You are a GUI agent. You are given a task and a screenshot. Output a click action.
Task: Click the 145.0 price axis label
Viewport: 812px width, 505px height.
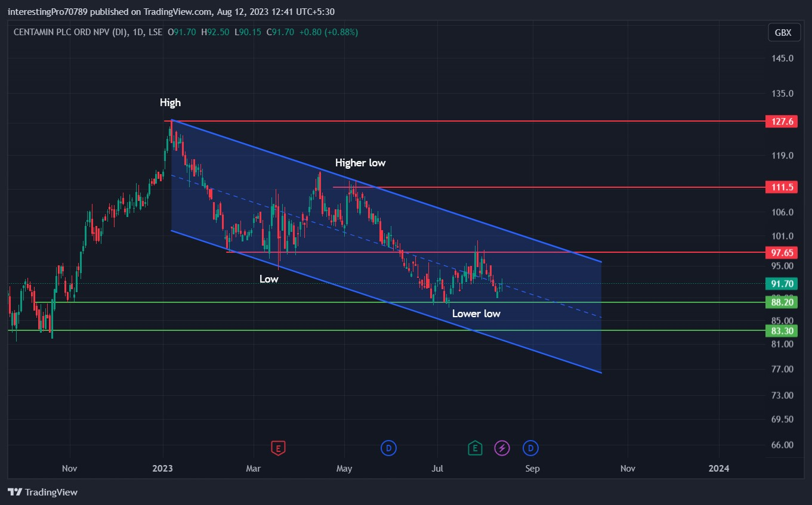[x=782, y=58]
